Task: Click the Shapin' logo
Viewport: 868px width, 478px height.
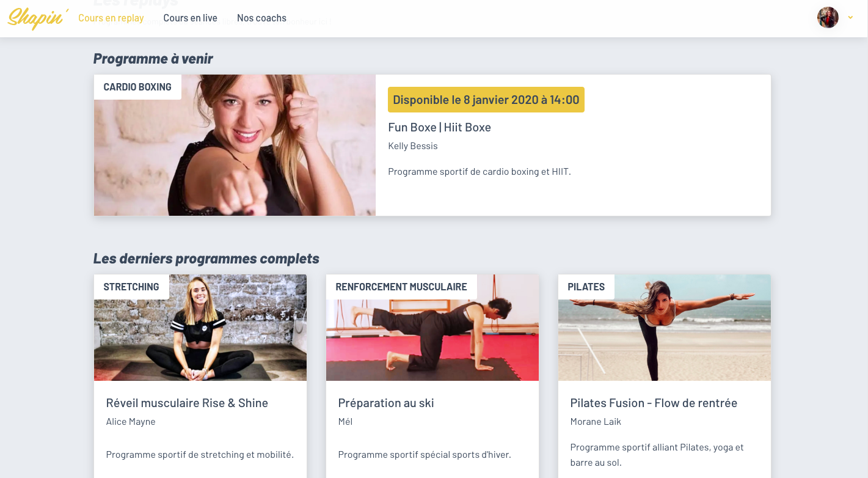Action: [x=38, y=18]
